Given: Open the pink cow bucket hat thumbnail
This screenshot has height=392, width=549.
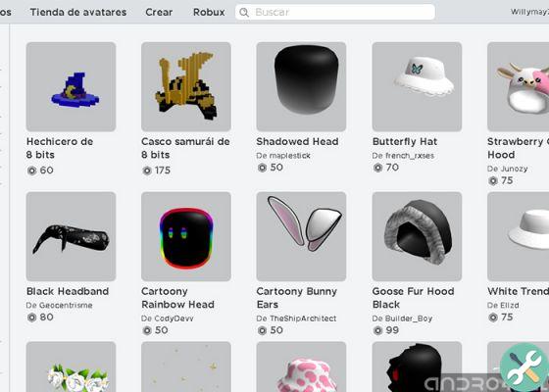Looking at the screenshot, I should click(301, 367).
